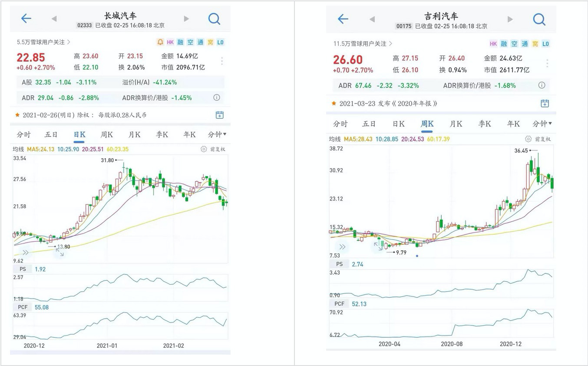The height and width of the screenshot is (366, 588).
Task: Switch Geely's chart to the 年K yearly tab
Action: tap(513, 123)
